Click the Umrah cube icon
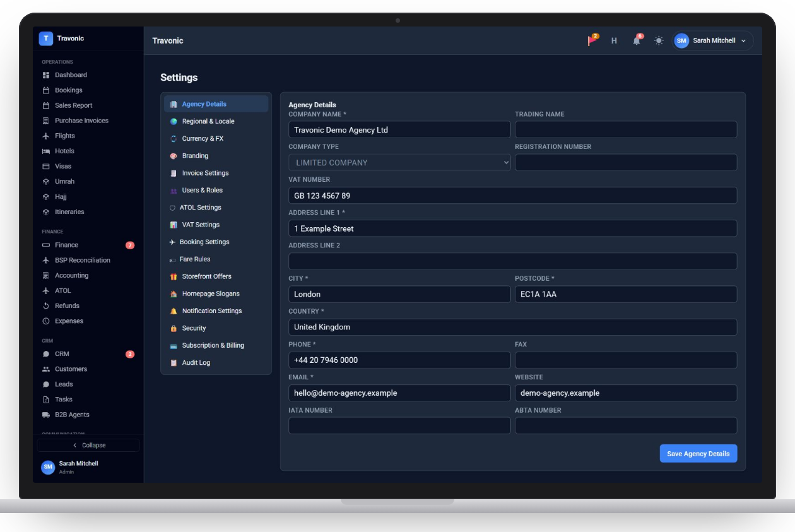This screenshot has height=532, width=795. (46, 182)
